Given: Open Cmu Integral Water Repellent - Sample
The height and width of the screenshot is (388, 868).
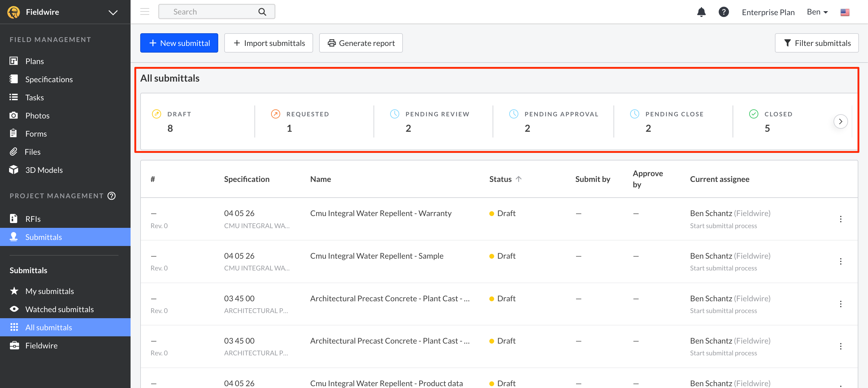Looking at the screenshot, I should pos(377,256).
